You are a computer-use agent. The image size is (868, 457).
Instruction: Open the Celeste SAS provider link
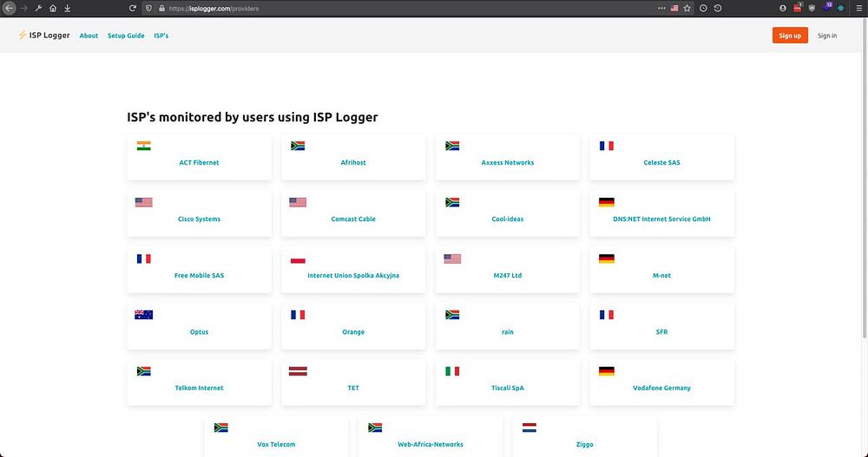(661, 163)
